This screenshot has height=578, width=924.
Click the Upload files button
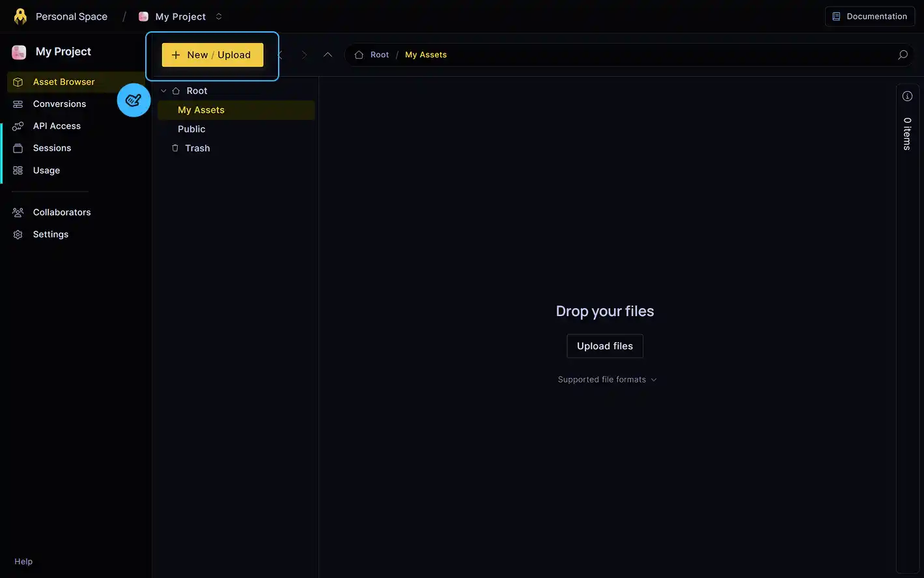pos(604,346)
